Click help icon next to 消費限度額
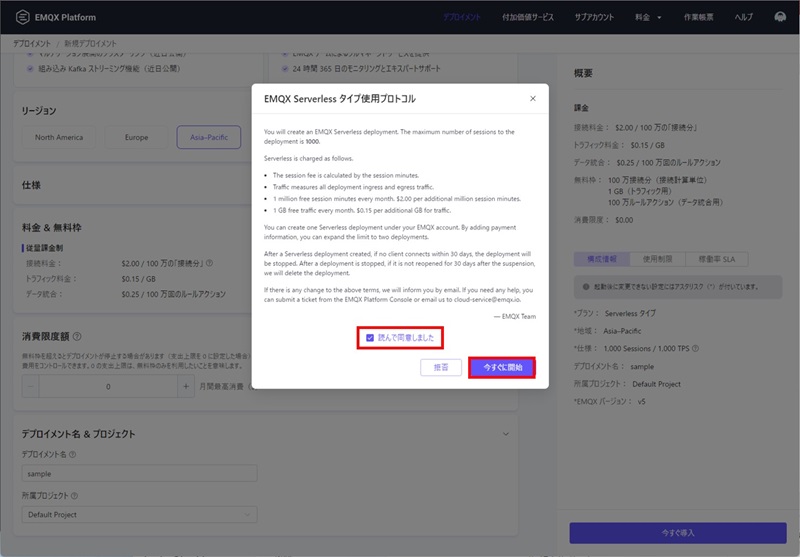This screenshot has height=557, width=800. (77, 336)
